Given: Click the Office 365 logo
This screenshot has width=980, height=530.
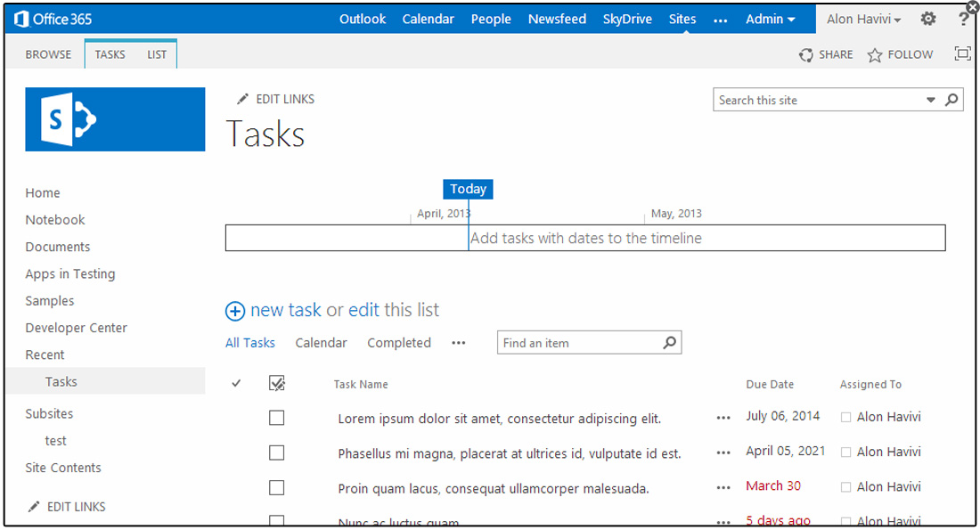Looking at the screenshot, I should click(x=53, y=19).
